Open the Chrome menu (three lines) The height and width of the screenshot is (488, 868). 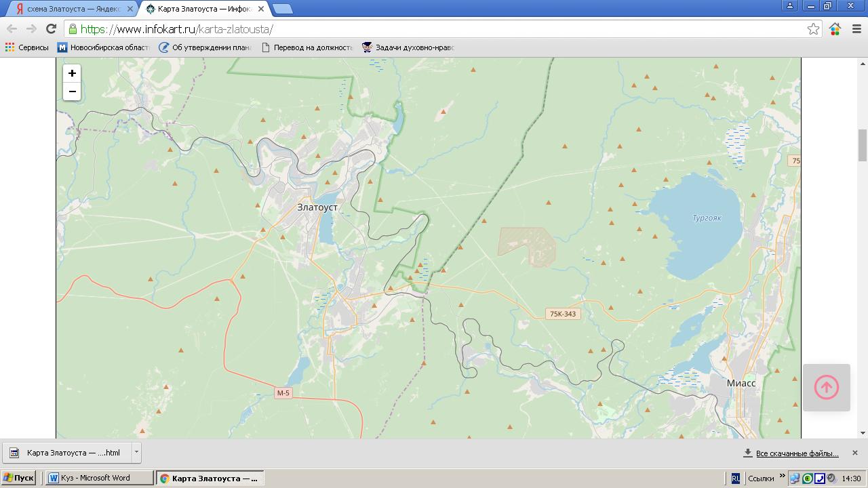coord(856,28)
